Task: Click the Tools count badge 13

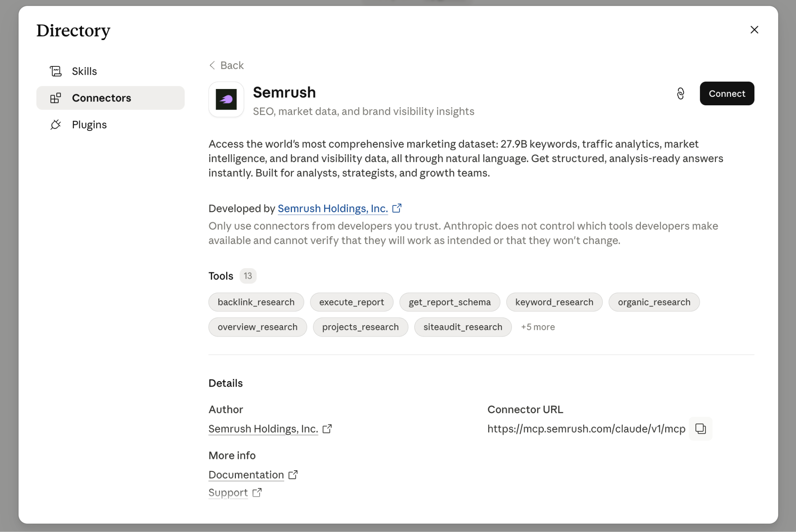Action: point(248,276)
